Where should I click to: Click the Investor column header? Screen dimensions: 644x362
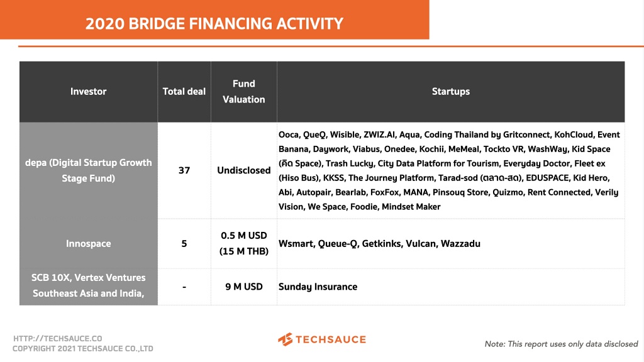point(89,92)
